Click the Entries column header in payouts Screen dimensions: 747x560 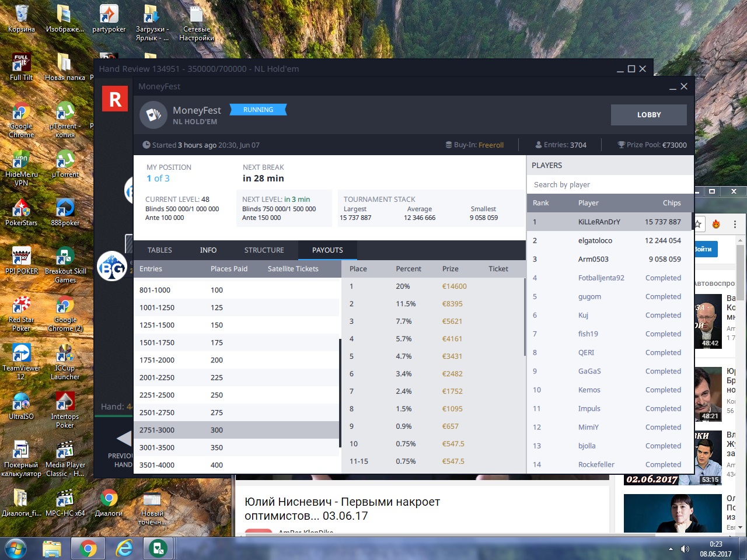coord(151,269)
